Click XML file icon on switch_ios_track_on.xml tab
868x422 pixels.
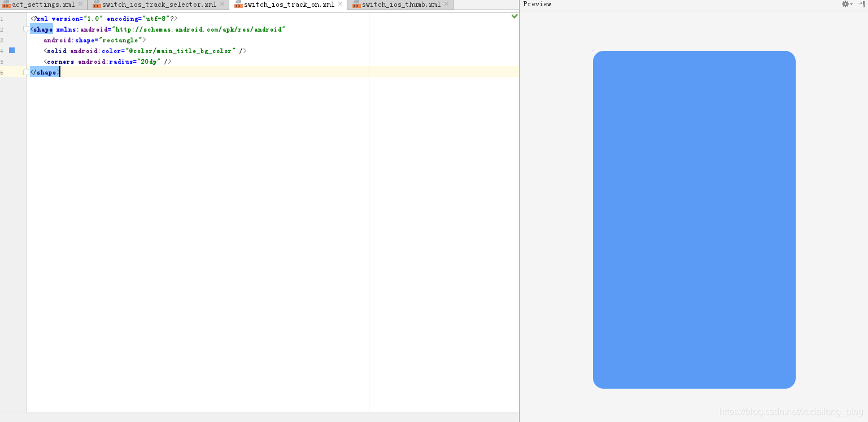tap(238, 5)
